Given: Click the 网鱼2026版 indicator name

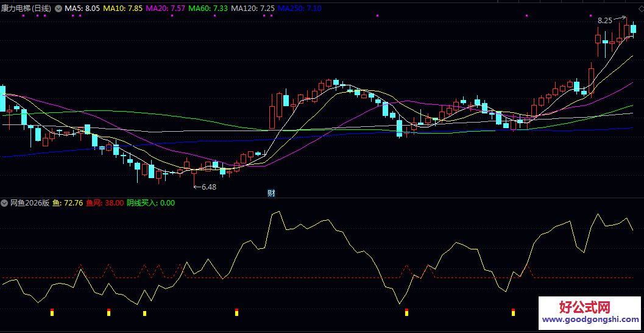Looking at the screenshot, I should (x=30, y=202).
